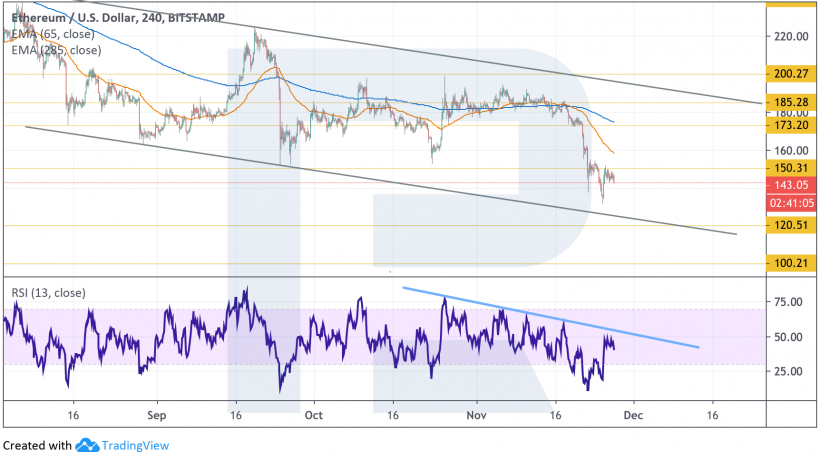Select the Dec label on time axis
The height and width of the screenshot is (462, 820).
pos(633,412)
